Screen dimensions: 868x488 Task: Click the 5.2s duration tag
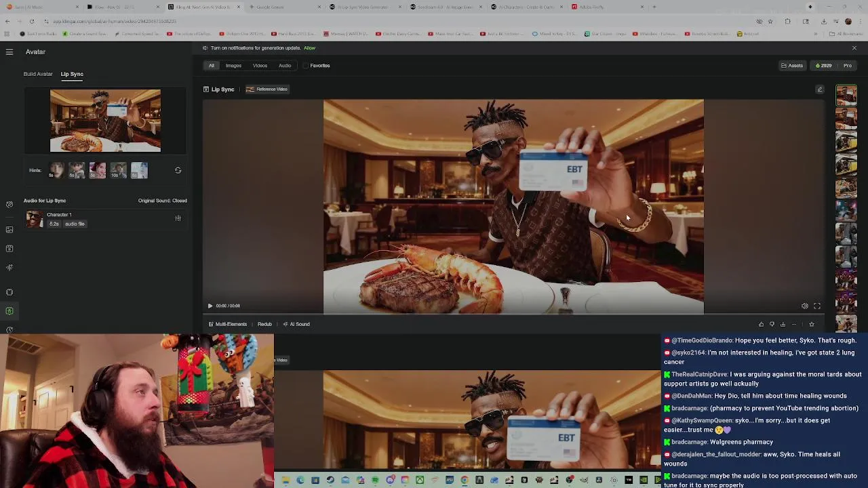point(54,224)
